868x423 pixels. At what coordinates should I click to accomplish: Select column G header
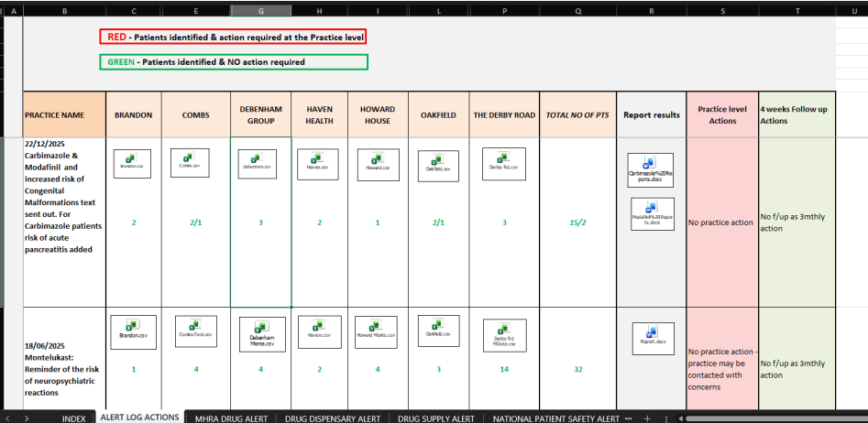[260, 10]
